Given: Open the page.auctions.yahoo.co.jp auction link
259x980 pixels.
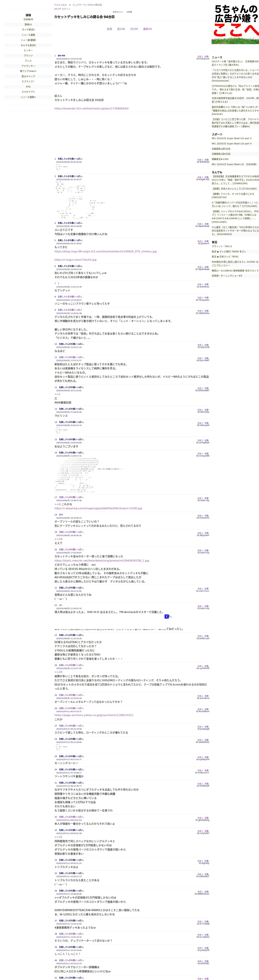Looking at the screenshot, I should click(94, 715).
